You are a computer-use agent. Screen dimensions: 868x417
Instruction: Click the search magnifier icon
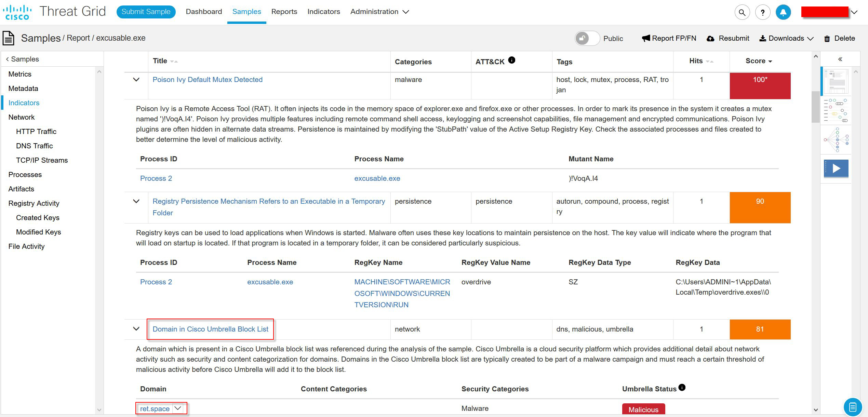[x=742, y=13]
